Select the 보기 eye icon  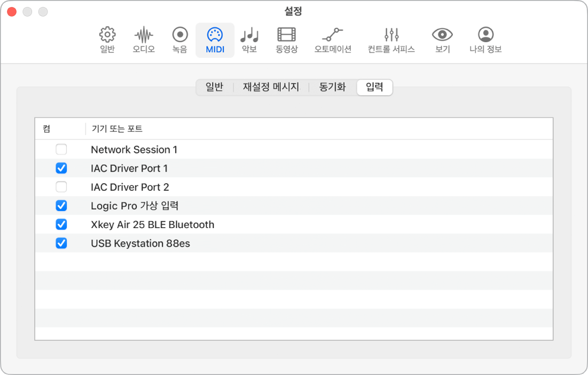(x=442, y=35)
